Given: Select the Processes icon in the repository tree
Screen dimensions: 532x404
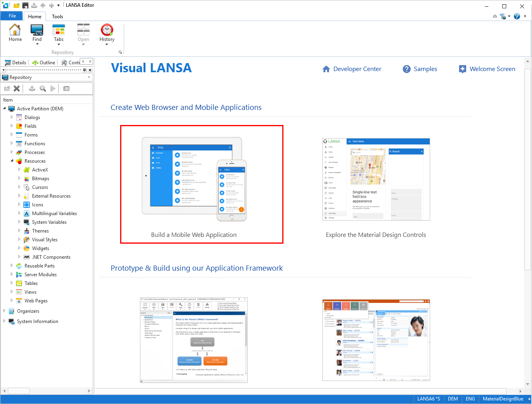Looking at the screenshot, I should [19, 152].
